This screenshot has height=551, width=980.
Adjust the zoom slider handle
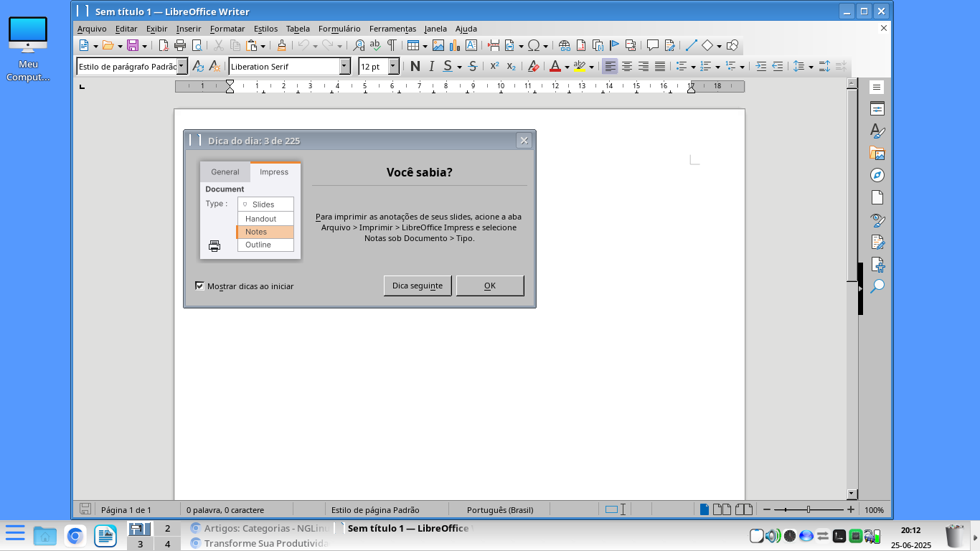click(809, 509)
